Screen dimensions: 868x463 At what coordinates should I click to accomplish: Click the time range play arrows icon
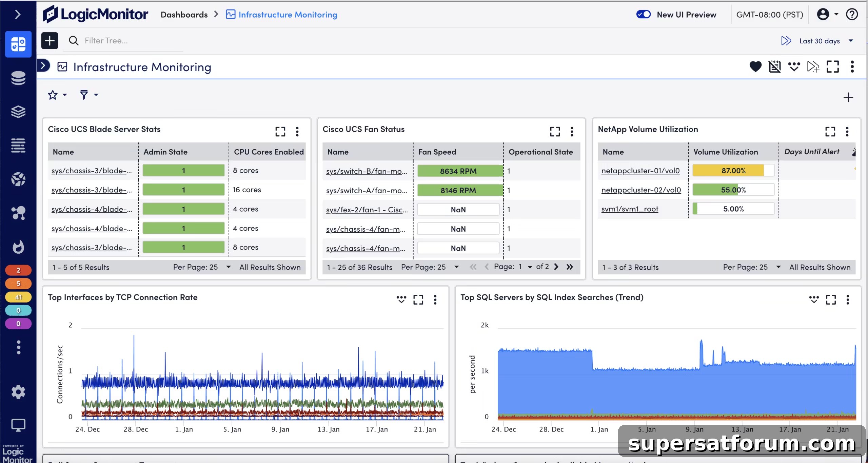tap(786, 41)
